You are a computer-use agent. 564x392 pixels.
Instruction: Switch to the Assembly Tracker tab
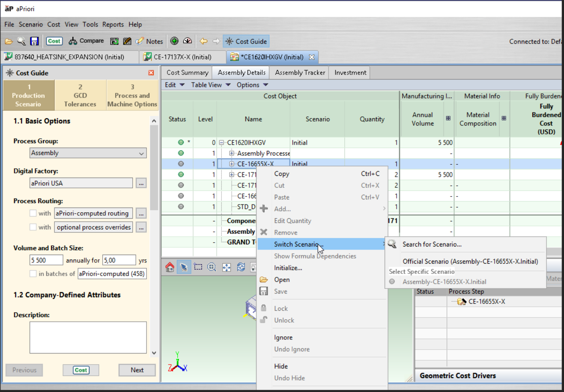pos(300,73)
